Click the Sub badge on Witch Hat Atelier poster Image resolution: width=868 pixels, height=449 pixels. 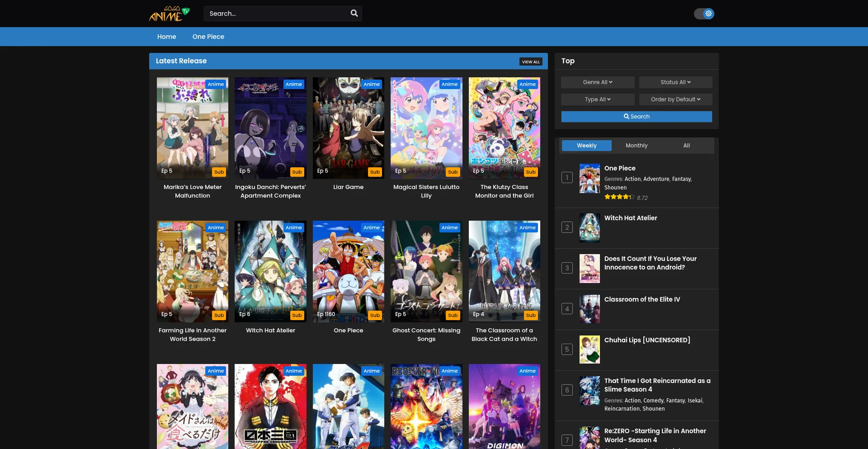click(x=297, y=315)
